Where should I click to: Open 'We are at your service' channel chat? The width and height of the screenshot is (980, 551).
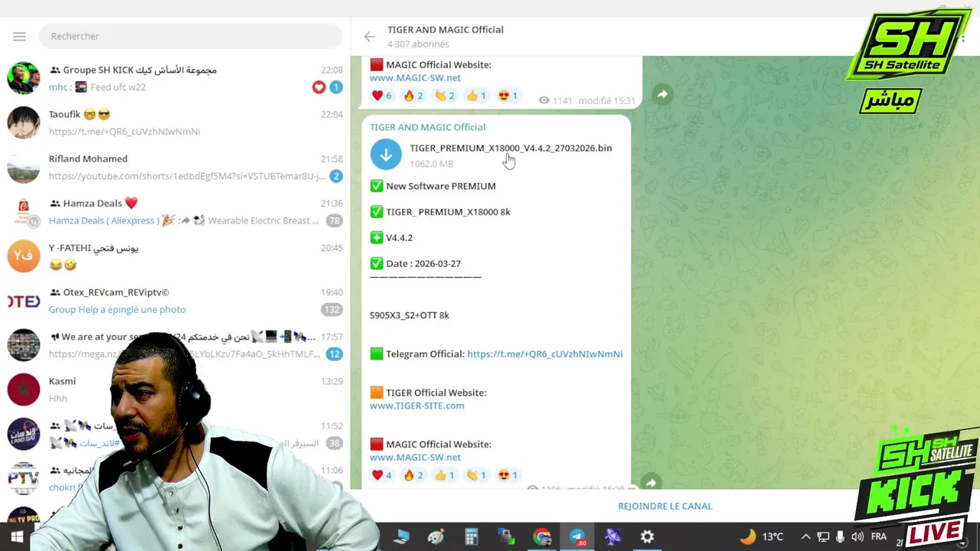(175, 344)
